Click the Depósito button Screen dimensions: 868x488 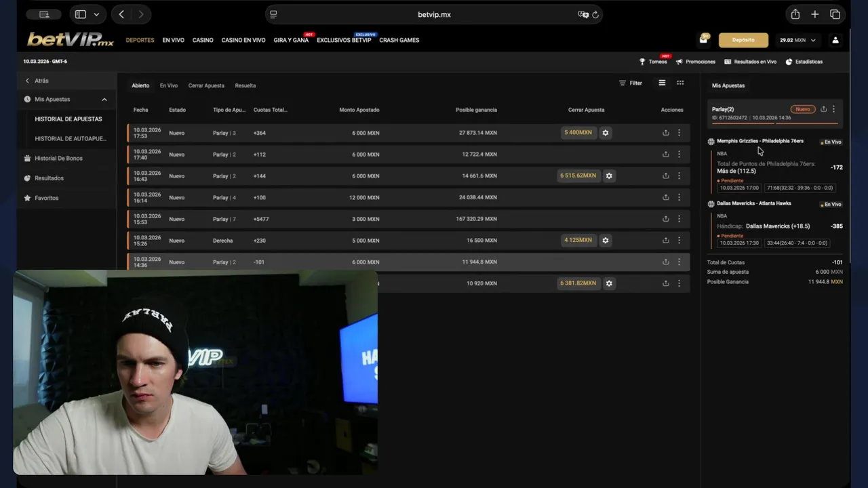click(743, 40)
